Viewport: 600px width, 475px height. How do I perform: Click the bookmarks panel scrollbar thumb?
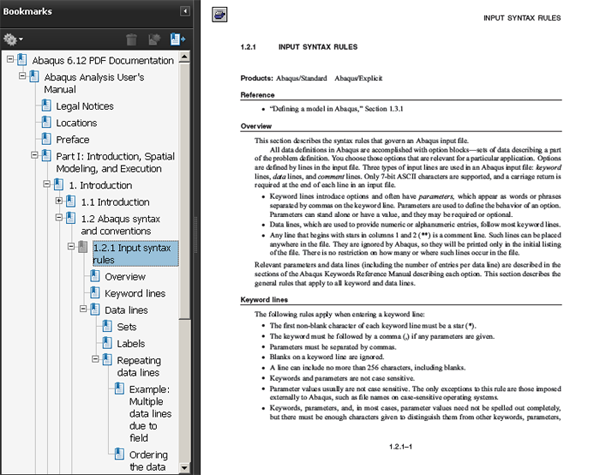pos(184,191)
